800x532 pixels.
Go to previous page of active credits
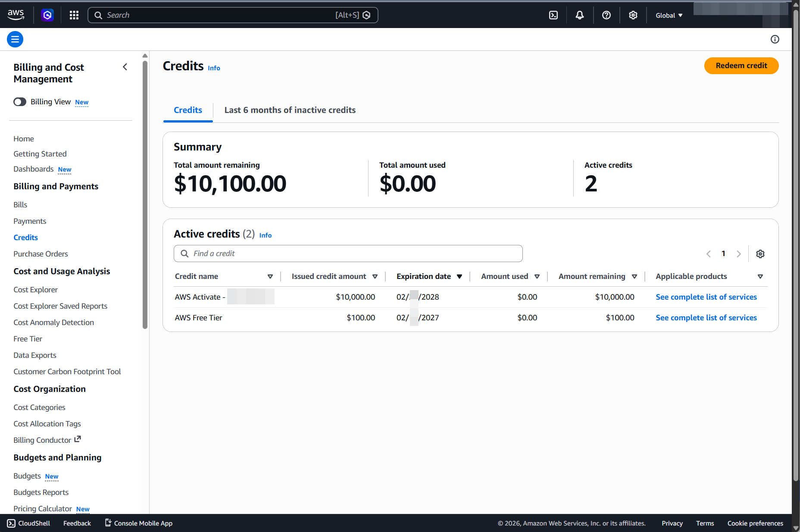click(709, 254)
